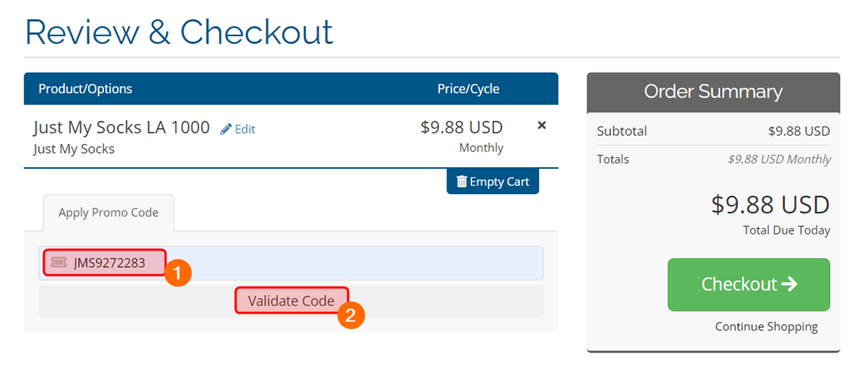This screenshot has height=383, width=868.
Task: Click the orange number 2 marker
Action: pos(350,314)
